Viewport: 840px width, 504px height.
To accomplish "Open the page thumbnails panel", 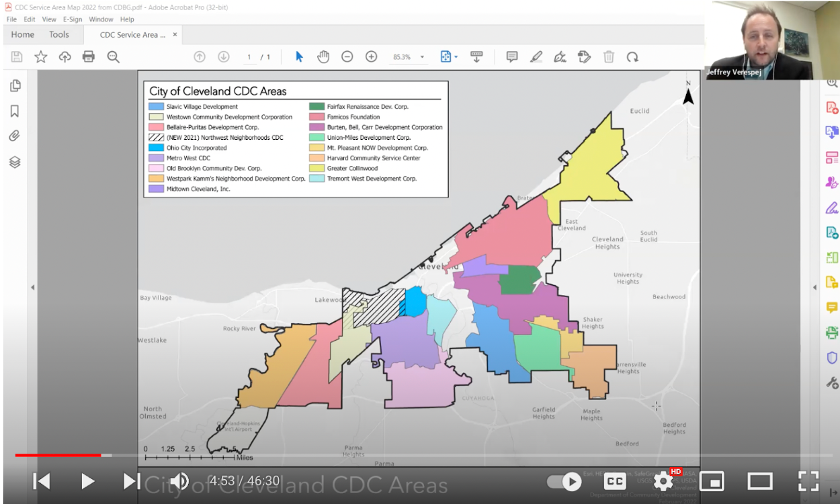I will [x=15, y=85].
